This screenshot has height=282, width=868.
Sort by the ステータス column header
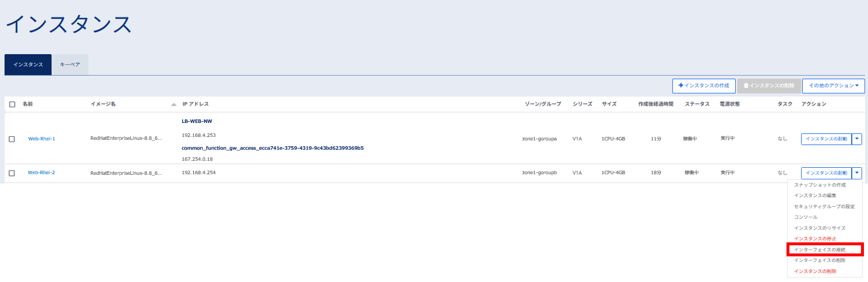[x=697, y=104]
